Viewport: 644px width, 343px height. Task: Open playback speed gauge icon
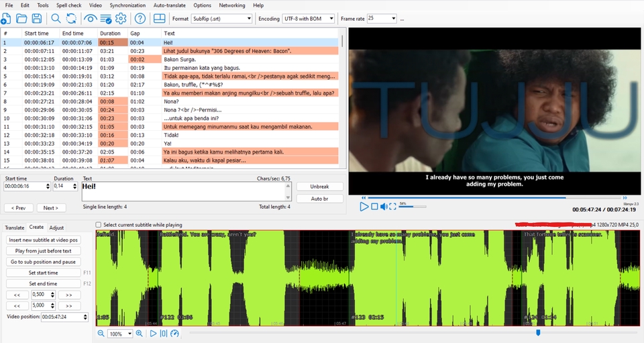pos(174,334)
